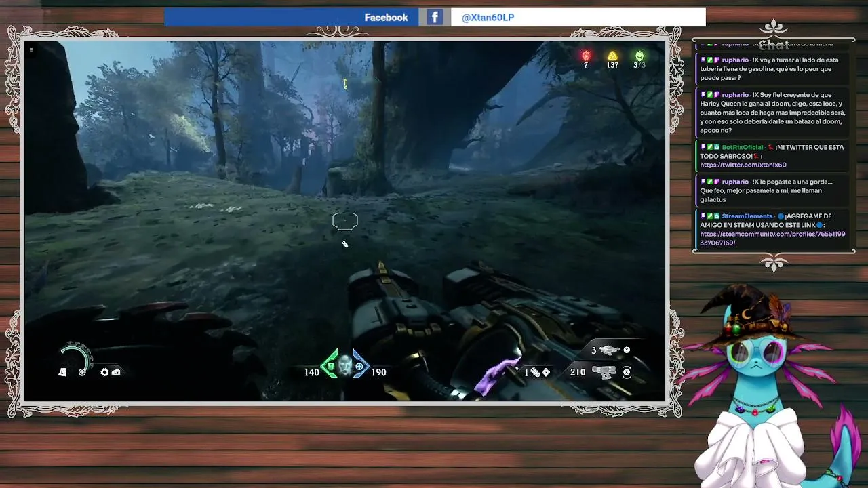Viewport: 868px width, 488px height.
Task: Click the upper weapon icon with 3 ammo
Action: (x=610, y=350)
